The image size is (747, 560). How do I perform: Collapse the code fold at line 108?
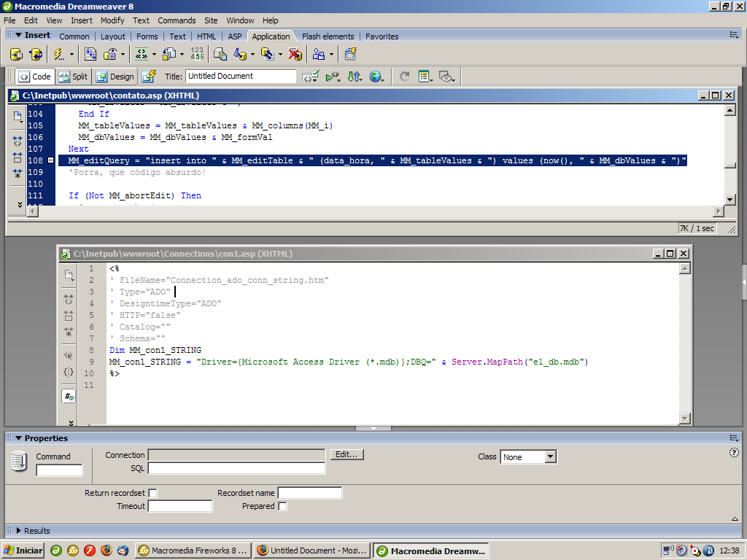click(x=50, y=160)
